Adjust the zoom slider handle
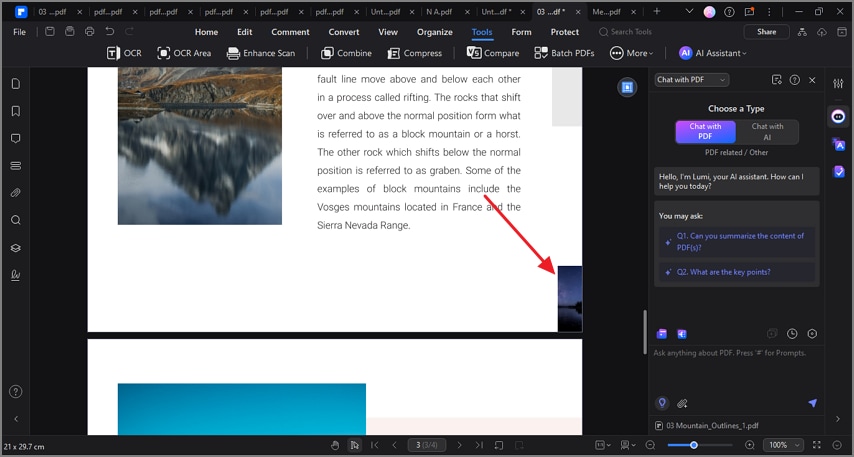The width and height of the screenshot is (854, 457). click(x=693, y=445)
